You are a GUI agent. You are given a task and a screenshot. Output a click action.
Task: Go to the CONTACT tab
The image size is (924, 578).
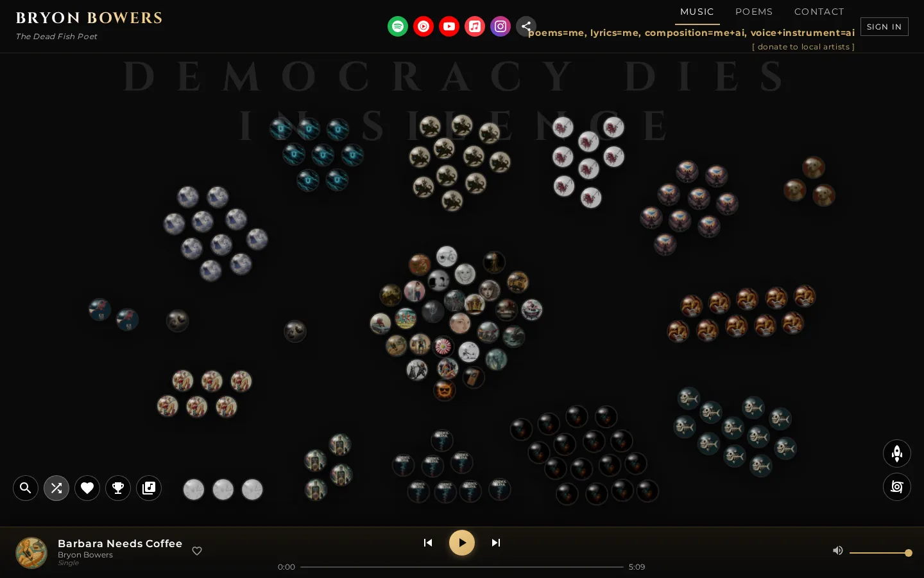coord(819,12)
